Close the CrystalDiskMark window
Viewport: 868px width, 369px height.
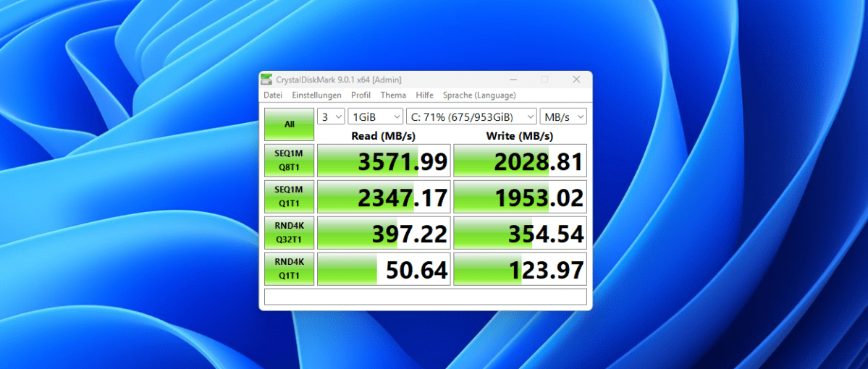click(576, 80)
